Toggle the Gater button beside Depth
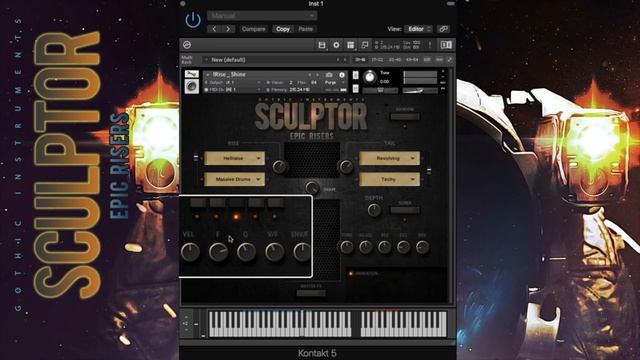 pyautogui.click(x=404, y=210)
